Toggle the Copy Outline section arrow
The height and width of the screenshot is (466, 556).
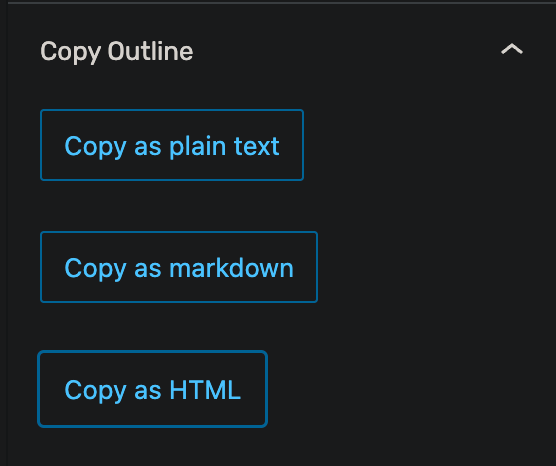[512, 49]
